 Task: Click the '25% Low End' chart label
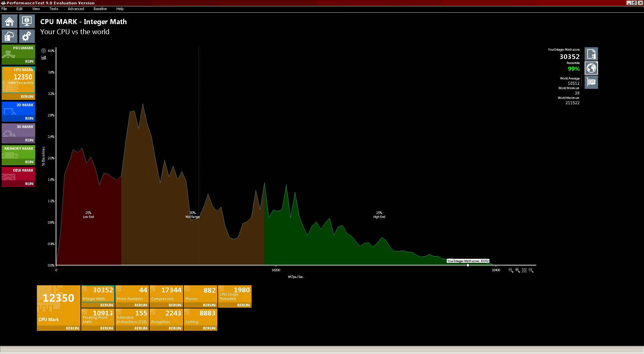[89, 215]
